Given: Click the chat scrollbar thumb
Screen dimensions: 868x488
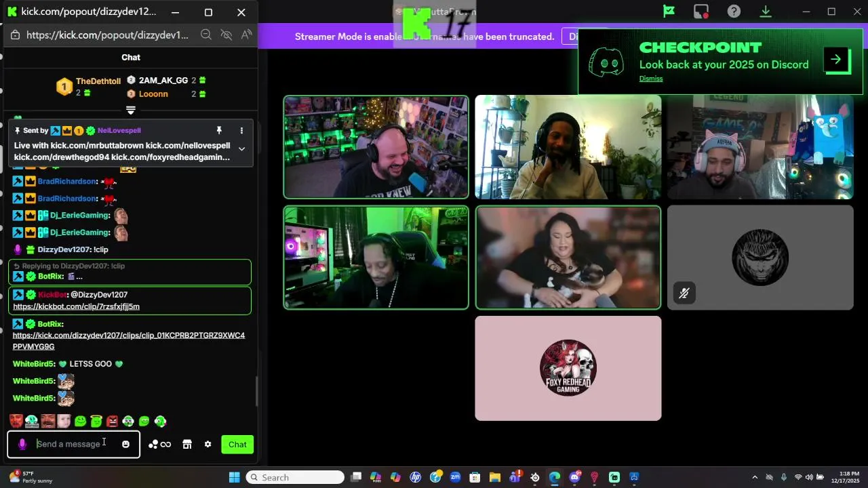Looking at the screenshot, I should click(x=256, y=391).
